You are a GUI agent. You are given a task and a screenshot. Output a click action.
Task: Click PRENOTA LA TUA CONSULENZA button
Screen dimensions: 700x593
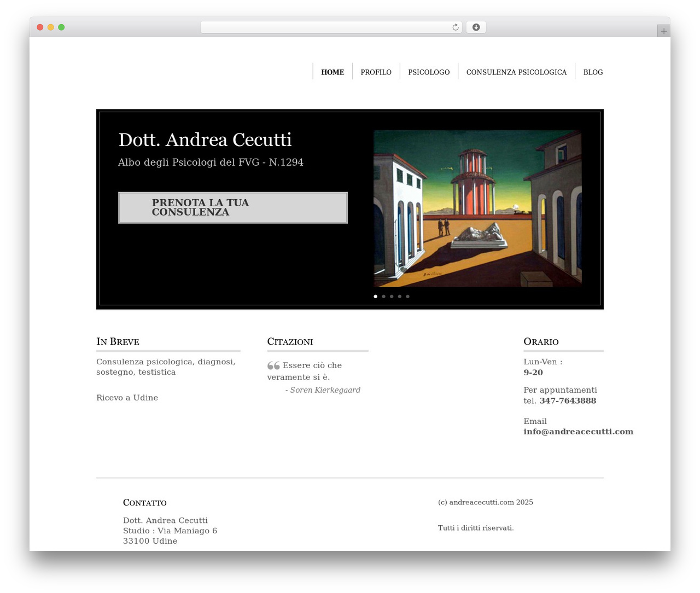tap(233, 208)
